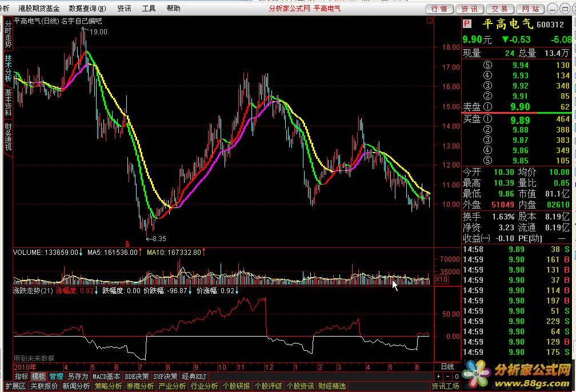
Task: Click the chart title 平高电气(日线) 名字自己编吧
Action: [58, 21]
